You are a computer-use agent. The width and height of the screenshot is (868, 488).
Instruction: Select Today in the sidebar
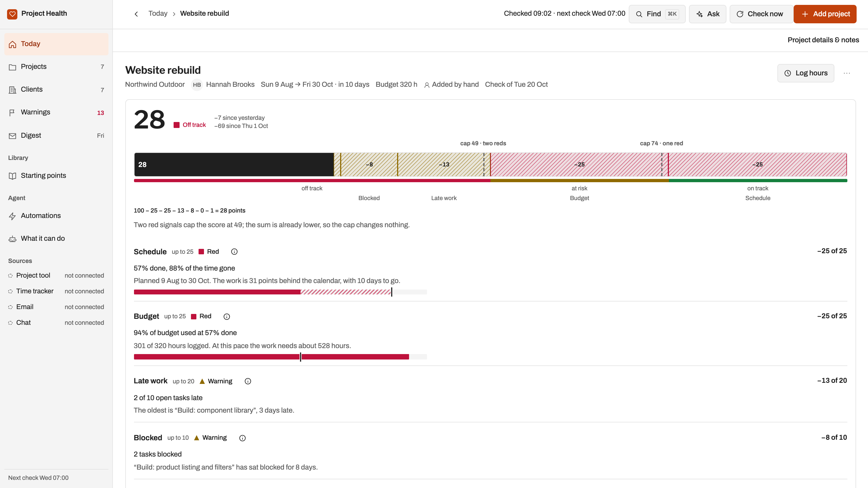[x=56, y=44]
